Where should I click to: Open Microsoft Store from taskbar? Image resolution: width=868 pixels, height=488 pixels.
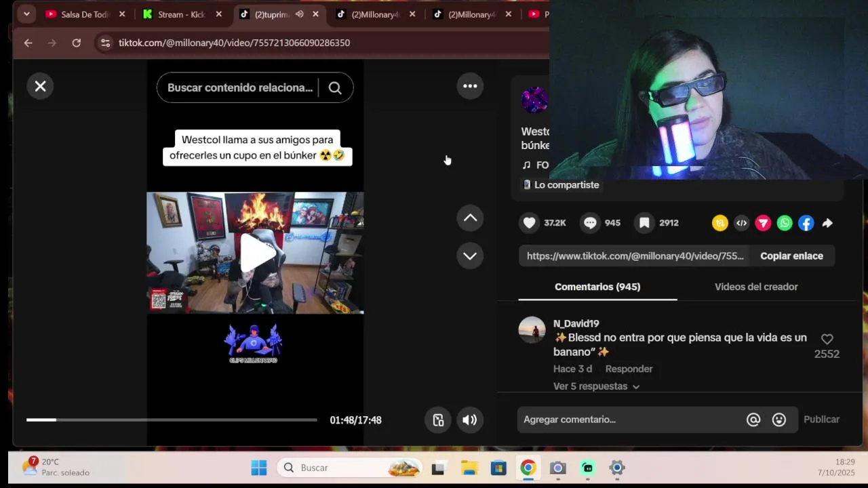pos(498,468)
